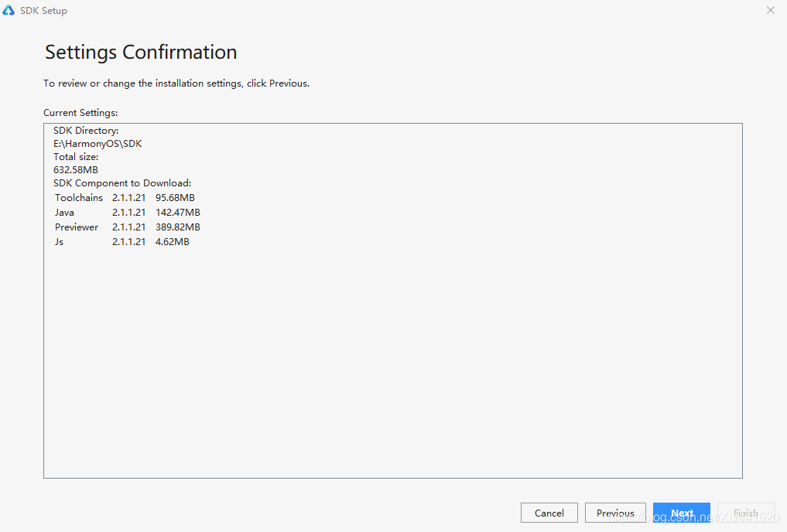This screenshot has height=532, width=787.
Task: Click the Total size label
Action: pos(76,156)
